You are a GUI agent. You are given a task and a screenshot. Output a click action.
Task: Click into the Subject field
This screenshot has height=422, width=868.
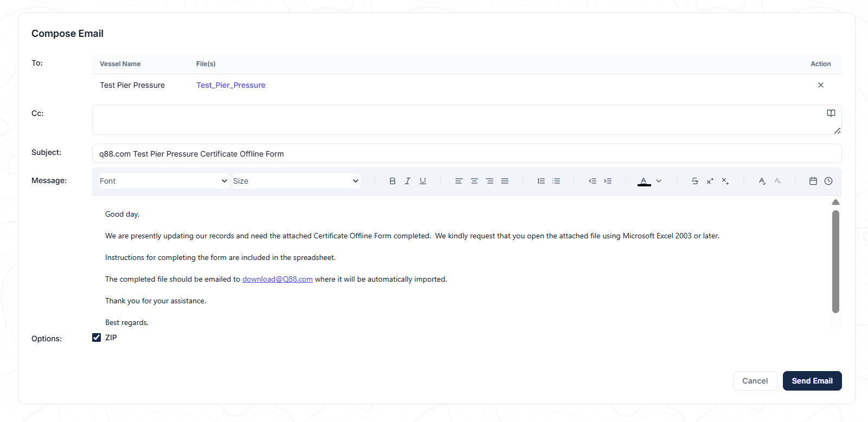(x=467, y=153)
